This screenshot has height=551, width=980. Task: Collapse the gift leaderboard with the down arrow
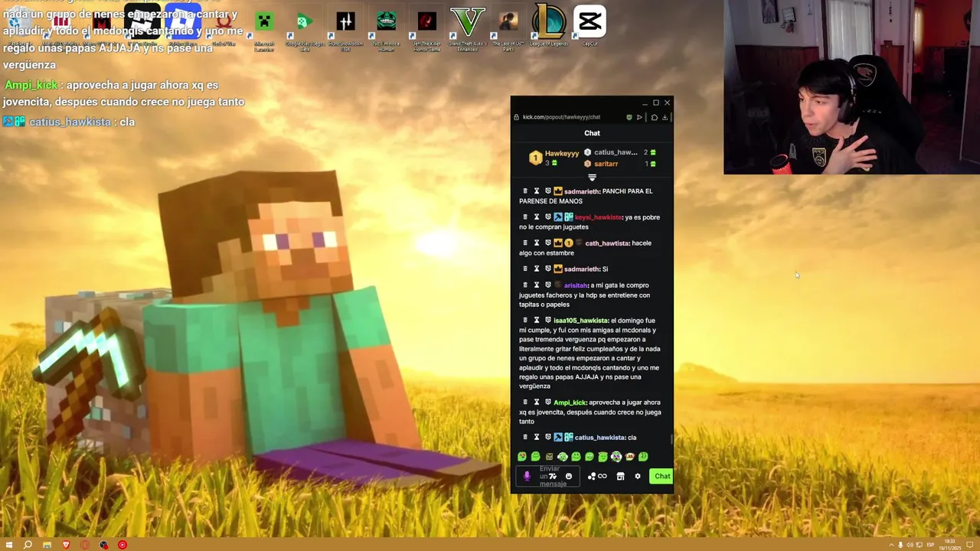click(592, 178)
